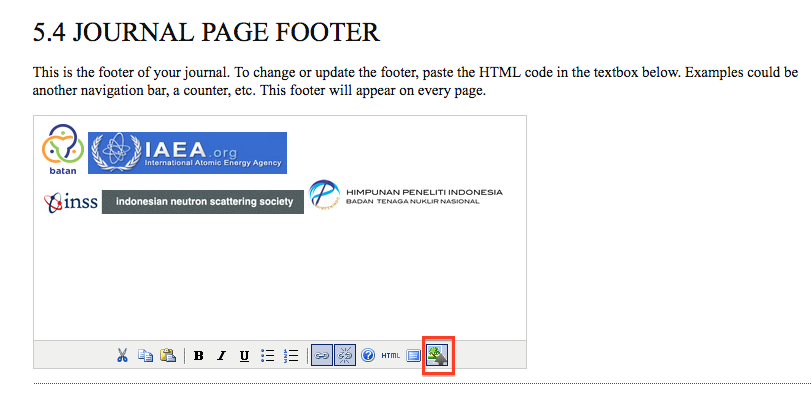Click inside the footer editor's empty area
Screen dimensions: 812x400
pos(280,280)
